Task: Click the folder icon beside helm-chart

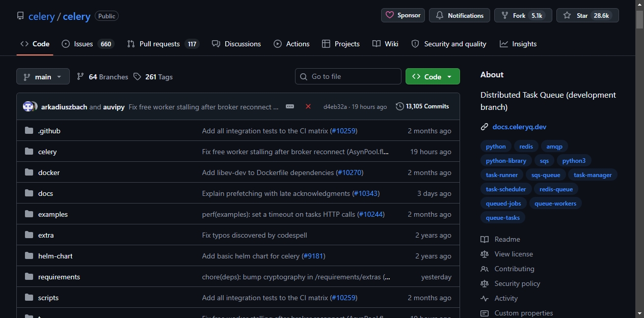Action: tap(29, 256)
